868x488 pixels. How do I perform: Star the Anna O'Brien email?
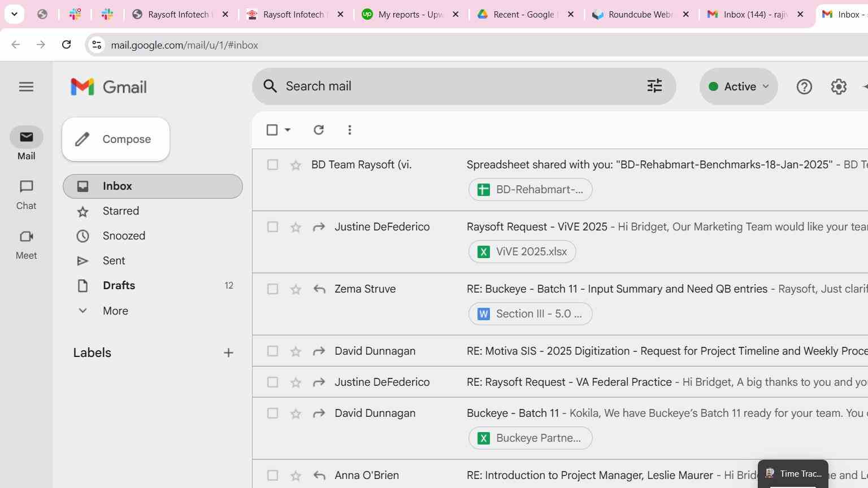pyautogui.click(x=296, y=476)
